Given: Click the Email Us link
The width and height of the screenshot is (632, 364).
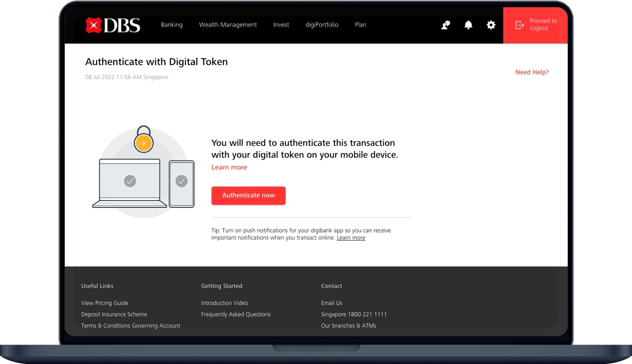Looking at the screenshot, I should [331, 303].
